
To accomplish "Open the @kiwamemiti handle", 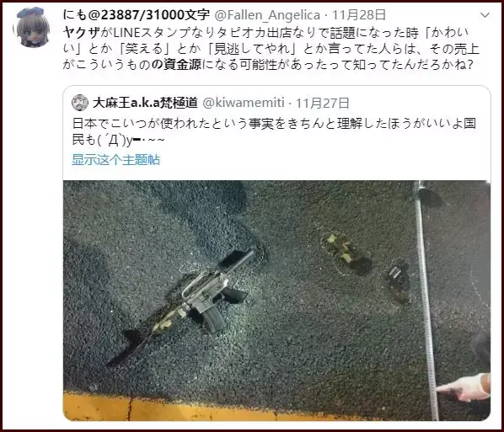I will point(244,103).
